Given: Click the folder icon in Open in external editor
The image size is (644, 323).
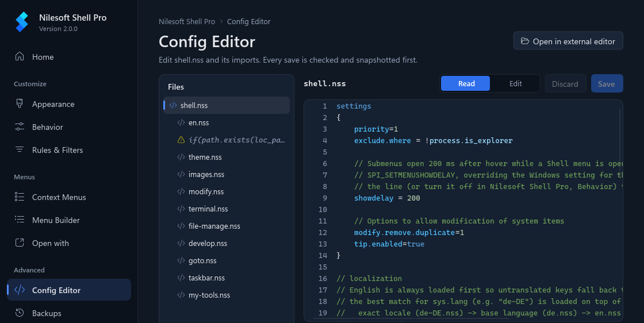Looking at the screenshot, I should coord(525,41).
